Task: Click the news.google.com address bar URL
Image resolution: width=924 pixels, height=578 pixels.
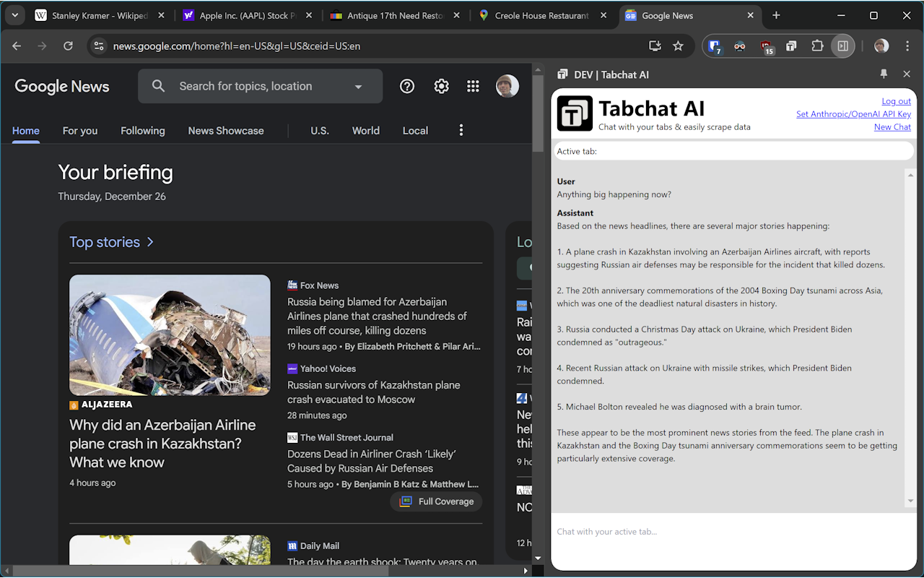Action: pos(237,46)
